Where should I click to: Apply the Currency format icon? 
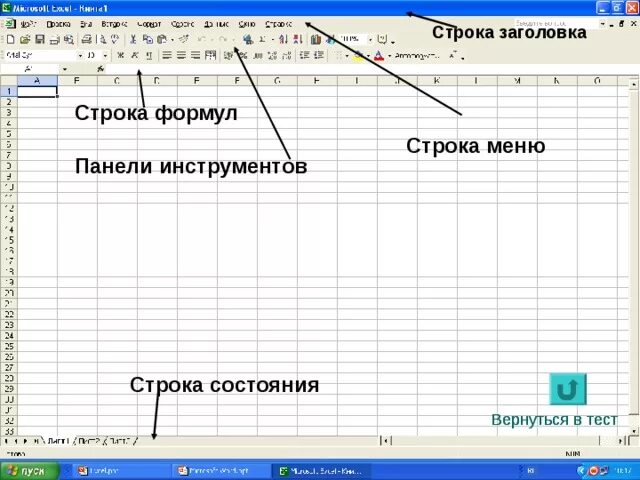click(229, 55)
